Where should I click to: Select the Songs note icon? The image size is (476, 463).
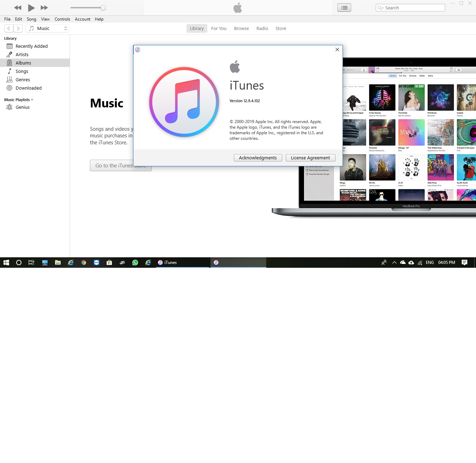pos(9,71)
